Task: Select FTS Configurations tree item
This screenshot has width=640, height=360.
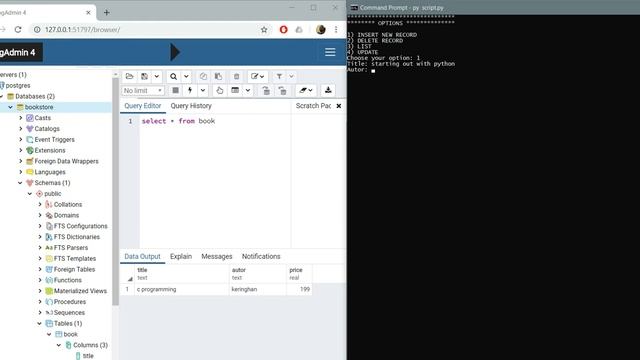Action: pos(80,226)
